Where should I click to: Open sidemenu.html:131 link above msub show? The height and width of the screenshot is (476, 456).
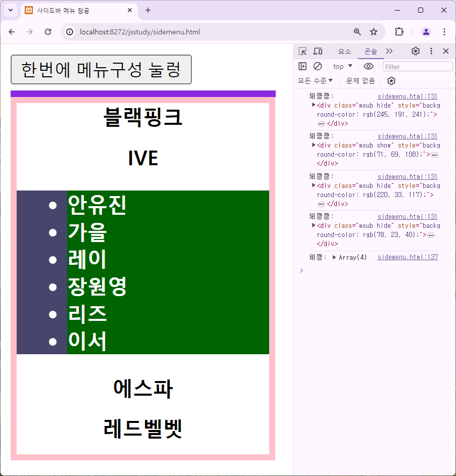tap(407, 136)
